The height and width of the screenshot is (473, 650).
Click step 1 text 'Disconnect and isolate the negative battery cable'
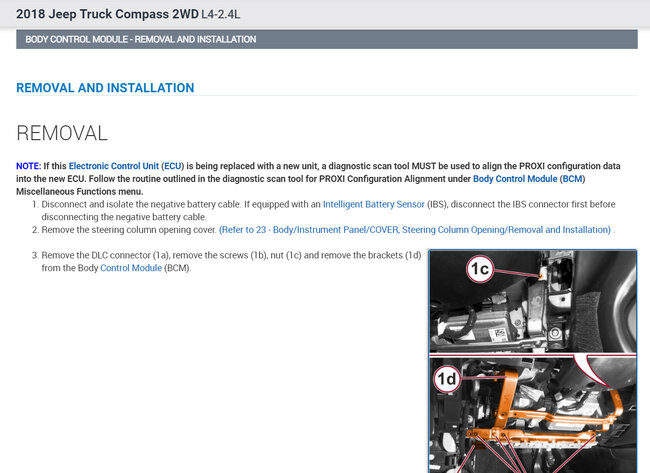[x=141, y=204]
